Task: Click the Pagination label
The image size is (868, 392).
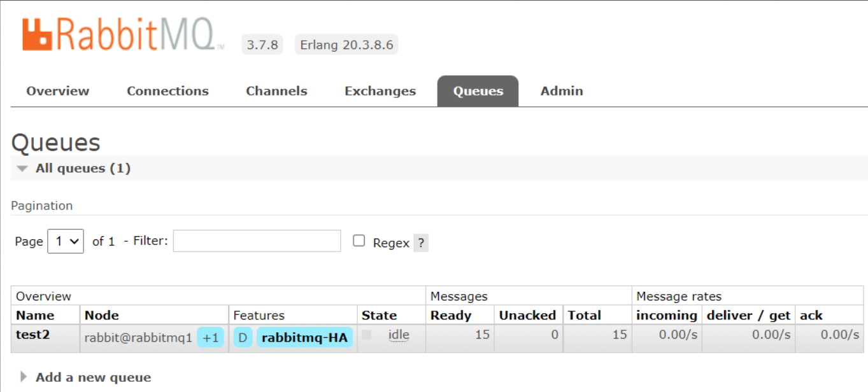Action: pyautogui.click(x=41, y=206)
